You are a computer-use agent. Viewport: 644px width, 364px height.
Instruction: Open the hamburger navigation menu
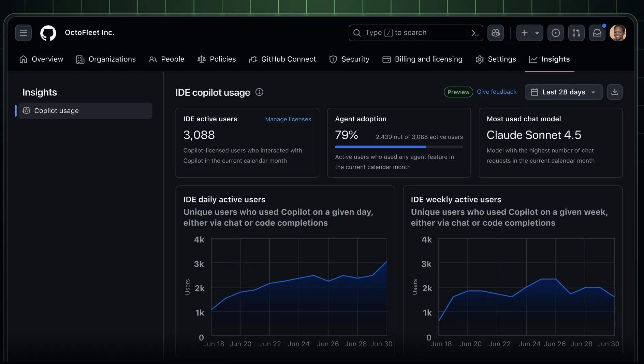tap(23, 33)
